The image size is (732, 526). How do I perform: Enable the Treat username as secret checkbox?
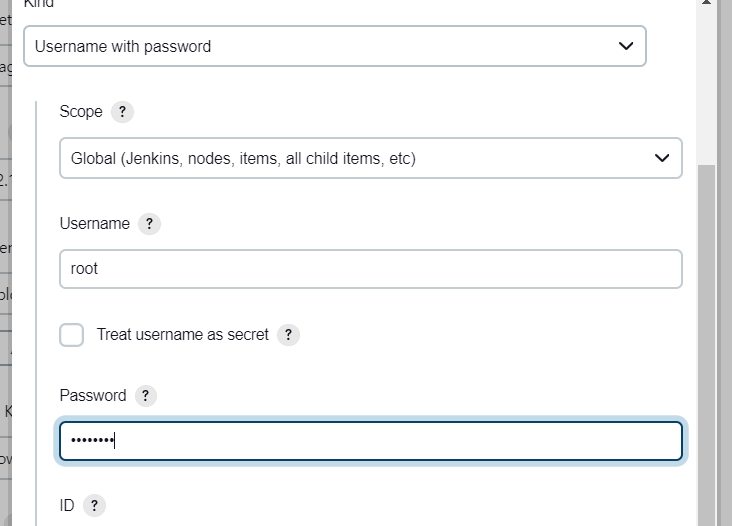71,335
